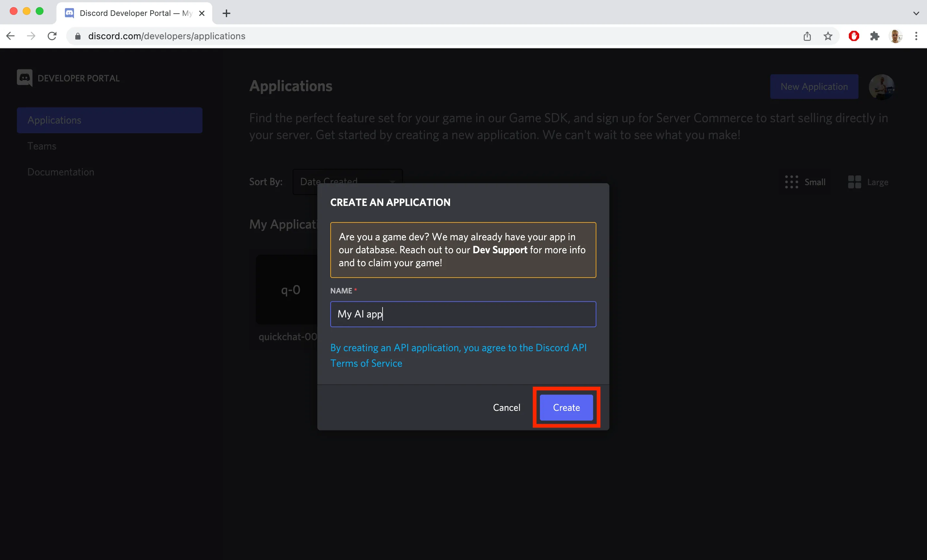Click the Applications page heading
This screenshot has width=927, height=560.
click(291, 86)
